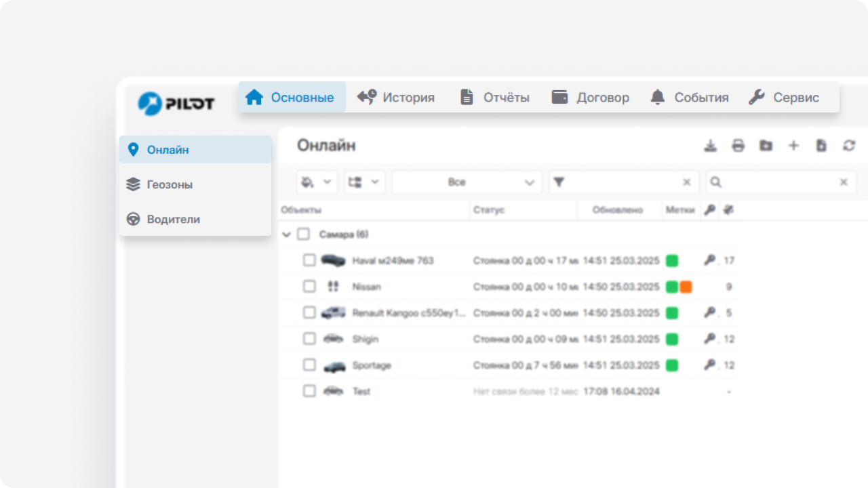Click the print icon
The width and height of the screenshot is (868, 488).
pos(738,146)
